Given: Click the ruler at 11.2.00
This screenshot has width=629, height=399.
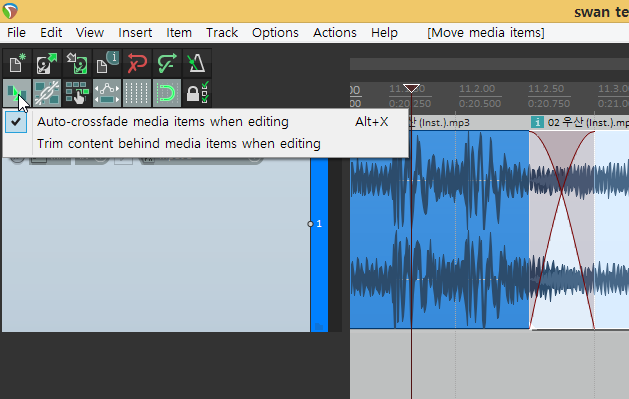Looking at the screenshot, I should tap(477, 89).
